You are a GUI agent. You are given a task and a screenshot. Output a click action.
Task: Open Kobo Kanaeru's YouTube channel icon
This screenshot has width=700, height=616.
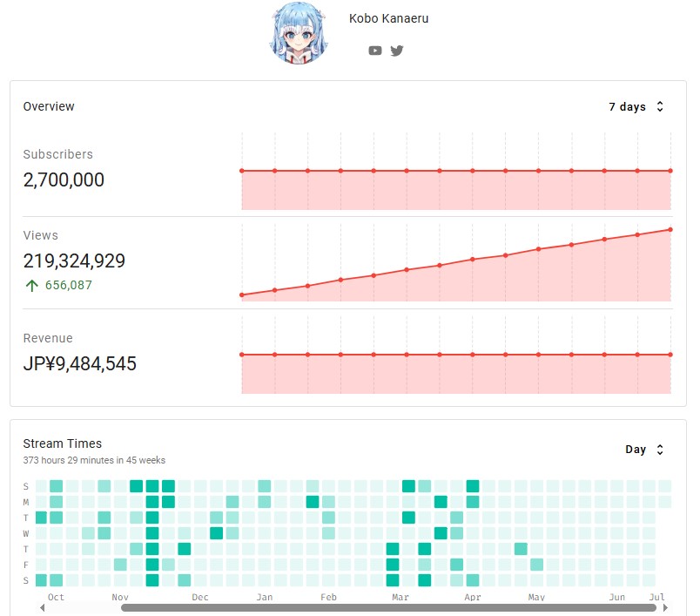pos(375,51)
